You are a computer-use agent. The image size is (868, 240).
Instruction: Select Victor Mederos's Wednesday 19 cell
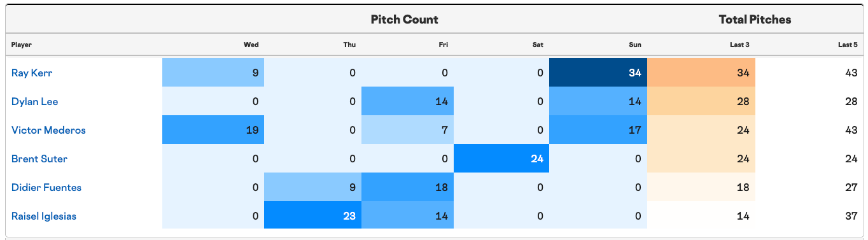pos(213,130)
